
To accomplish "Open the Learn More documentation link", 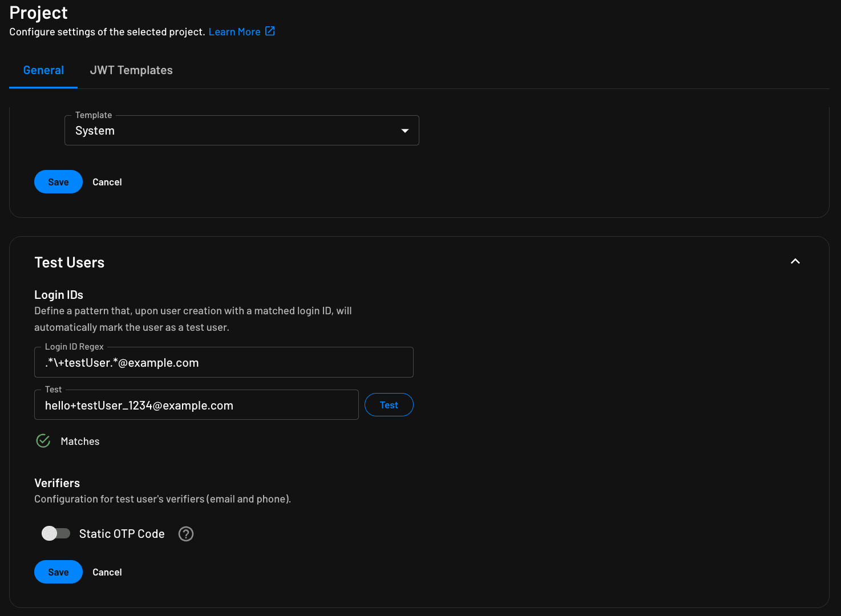I will pyautogui.click(x=234, y=31).
